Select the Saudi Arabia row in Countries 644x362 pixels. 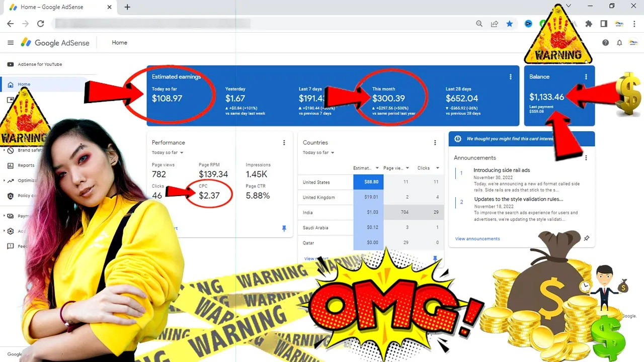[371, 227]
